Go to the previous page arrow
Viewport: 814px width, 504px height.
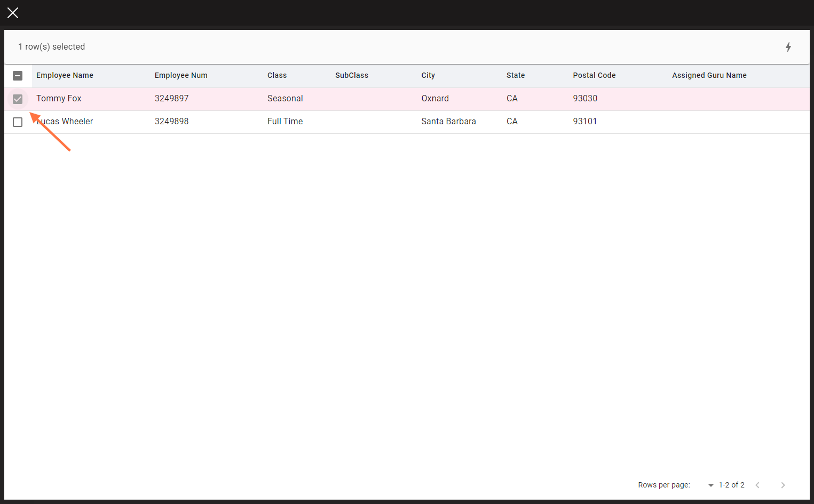pyautogui.click(x=757, y=485)
